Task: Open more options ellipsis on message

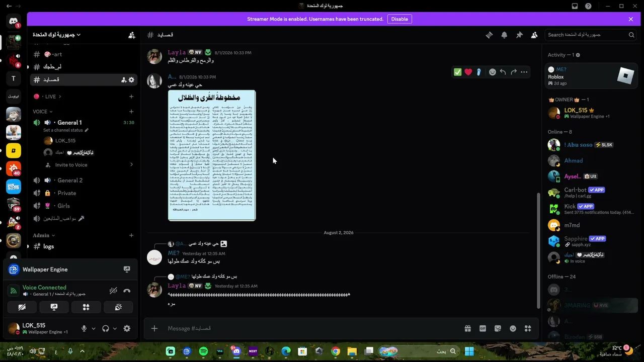Action: click(524, 72)
